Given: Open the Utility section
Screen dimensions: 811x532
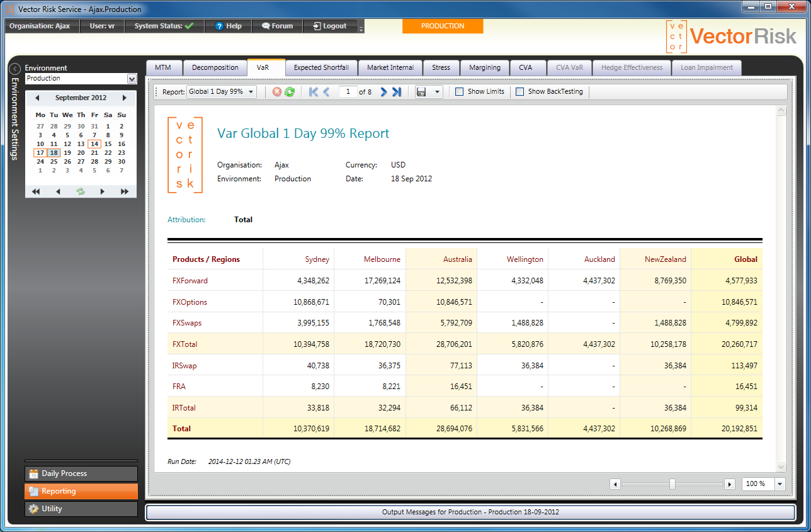Looking at the screenshot, I should click(x=81, y=509).
